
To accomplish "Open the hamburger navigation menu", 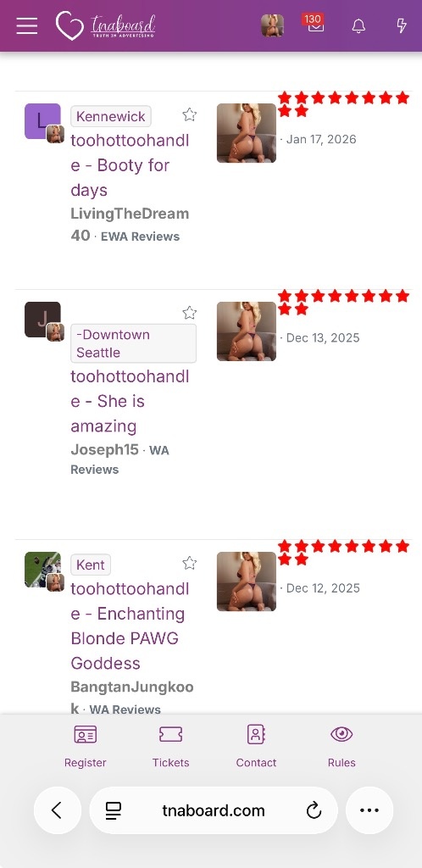I will [x=26, y=25].
